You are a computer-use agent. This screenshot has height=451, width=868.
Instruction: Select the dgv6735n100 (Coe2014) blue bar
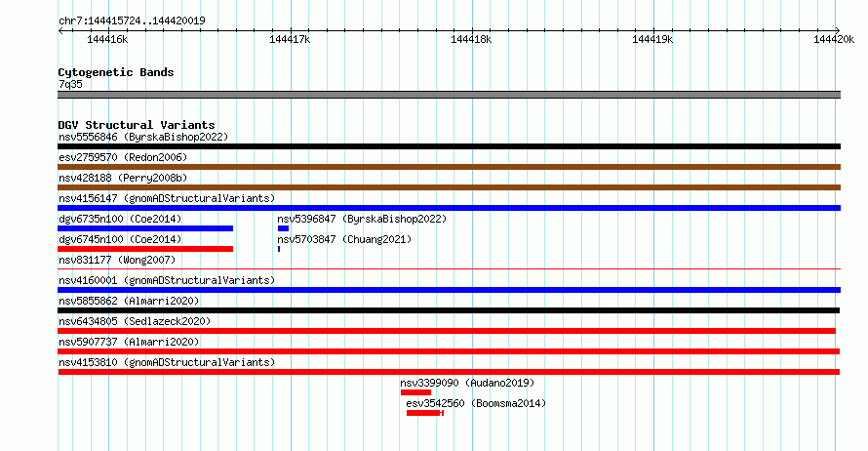tap(145, 228)
